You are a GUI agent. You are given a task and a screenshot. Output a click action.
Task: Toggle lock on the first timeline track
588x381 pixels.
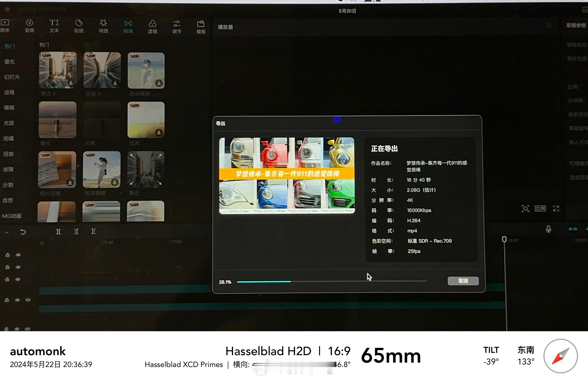pyautogui.click(x=8, y=255)
